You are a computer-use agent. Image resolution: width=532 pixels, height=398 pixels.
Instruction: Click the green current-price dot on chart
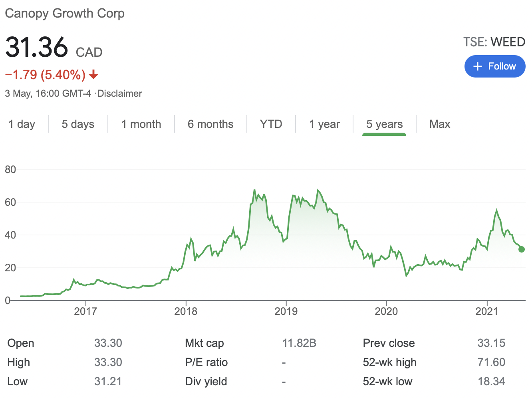pos(521,249)
